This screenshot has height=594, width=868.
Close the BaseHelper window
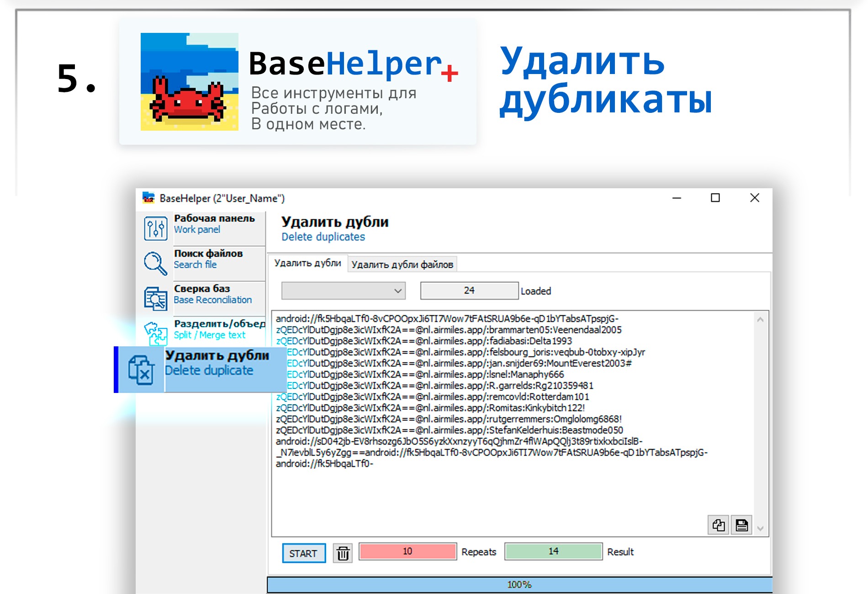[x=755, y=198]
